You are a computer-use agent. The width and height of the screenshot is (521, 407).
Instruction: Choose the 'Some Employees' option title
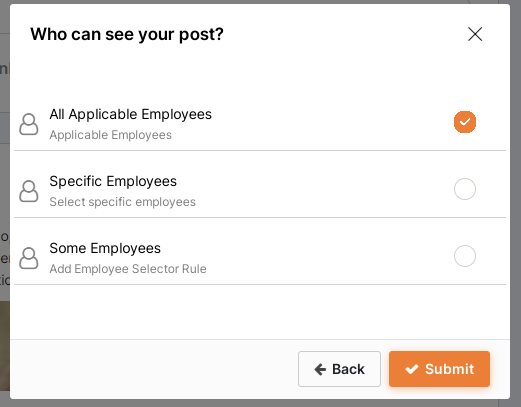[105, 248]
